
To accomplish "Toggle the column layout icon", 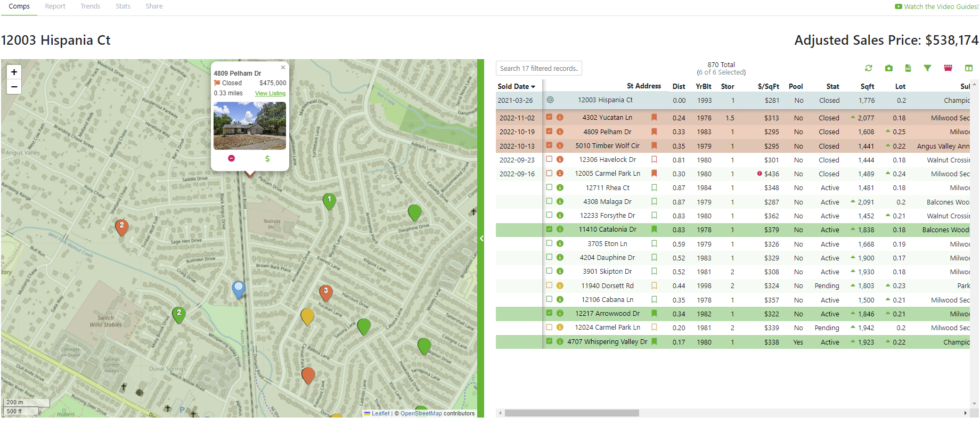I will (968, 68).
